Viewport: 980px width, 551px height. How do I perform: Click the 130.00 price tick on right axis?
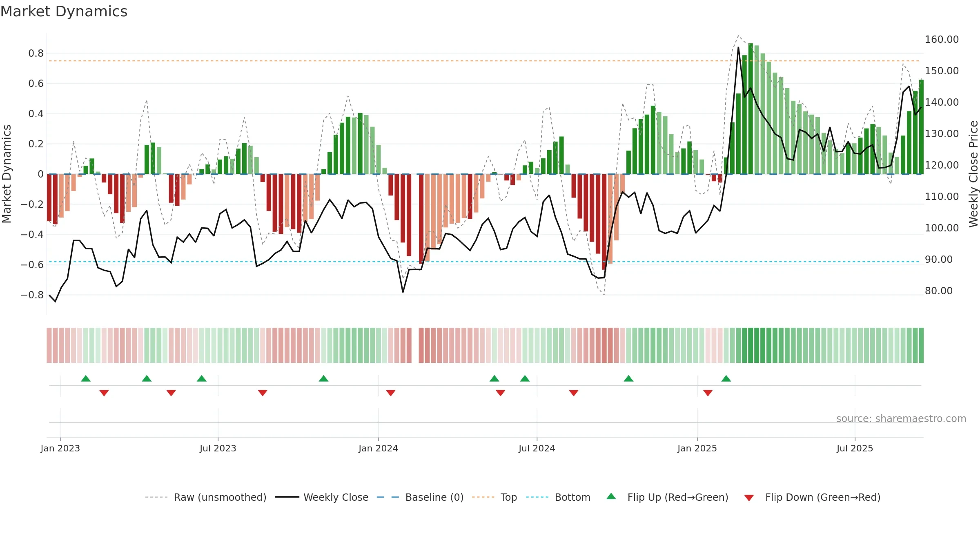click(942, 134)
